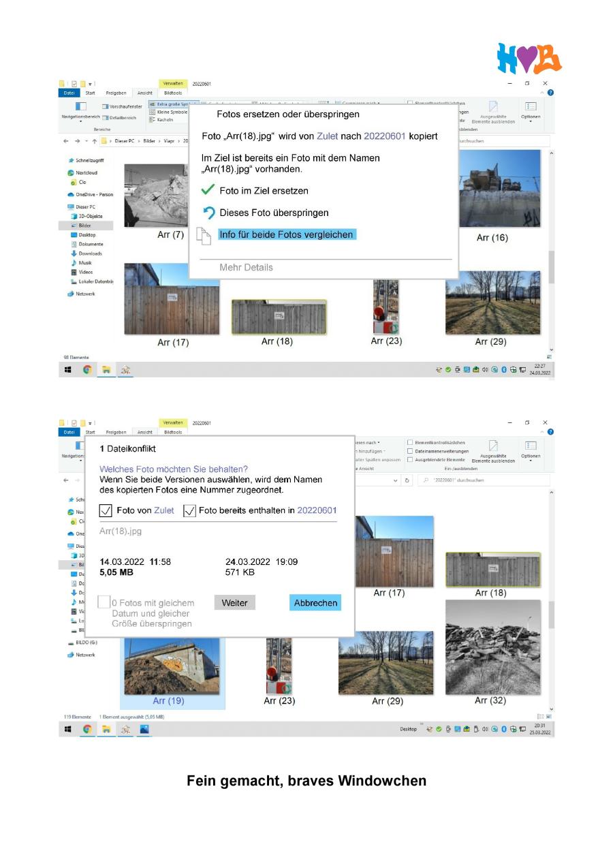Click the Vorschaufenster icon in ribbon
This screenshot has height=868, width=613.
[106, 106]
